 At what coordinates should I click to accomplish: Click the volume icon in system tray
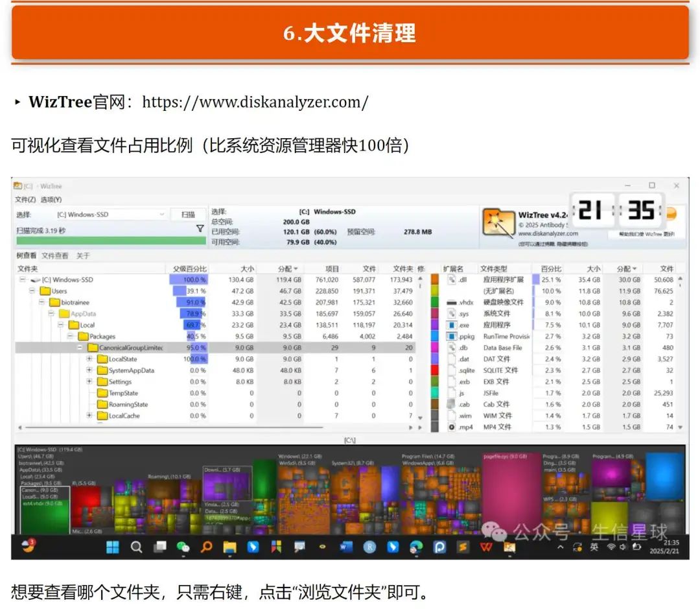click(623, 547)
